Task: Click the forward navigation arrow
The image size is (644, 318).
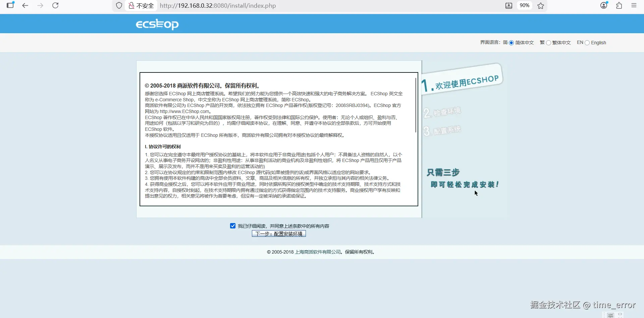Action: pos(40,5)
